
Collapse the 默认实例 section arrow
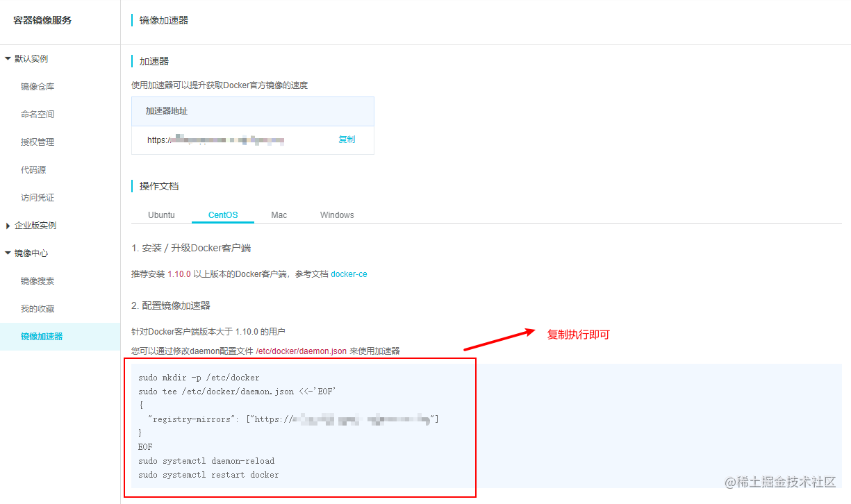(8, 59)
